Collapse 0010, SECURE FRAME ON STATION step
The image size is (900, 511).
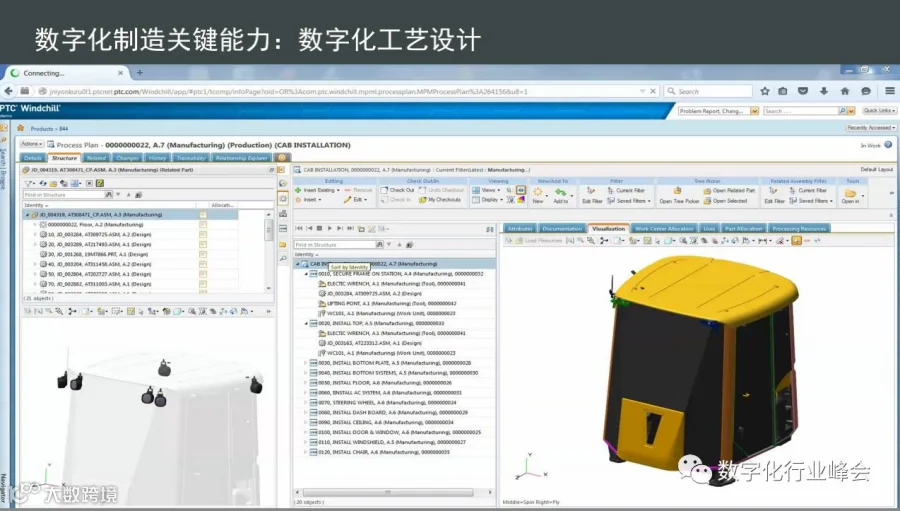(x=305, y=274)
